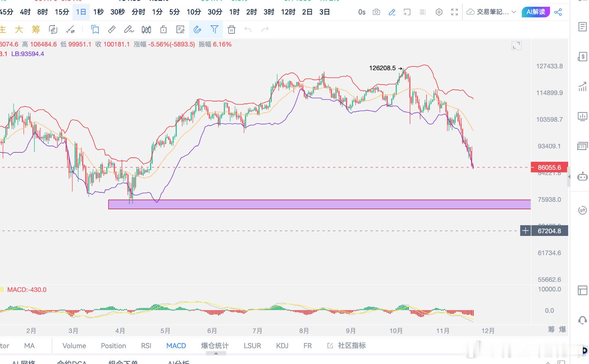Screen dimensions: 589x364
Task: Open the robot bot sidebar icon
Action: [583, 176]
